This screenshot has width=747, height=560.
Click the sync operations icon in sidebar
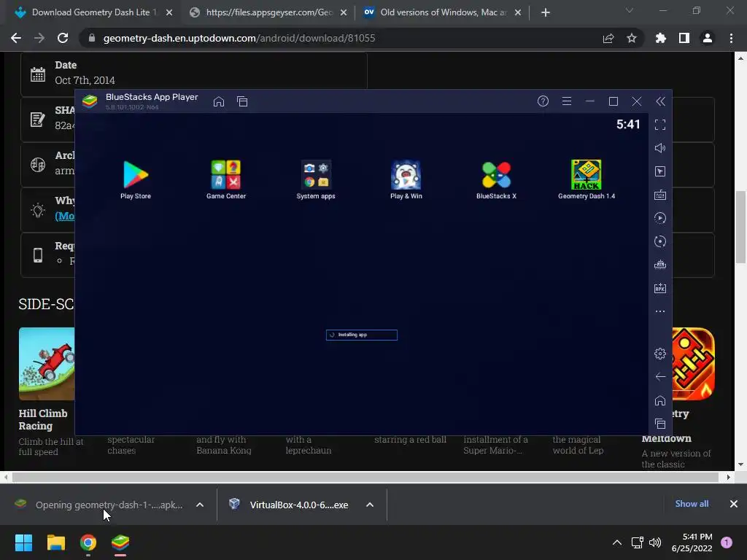click(x=659, y=218)
